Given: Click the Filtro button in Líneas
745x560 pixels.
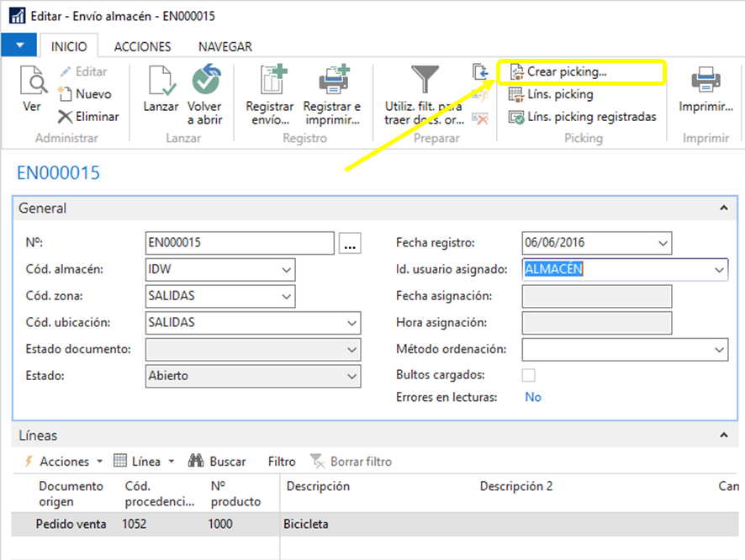Looking at the screenshot, I should coord(282,462).
